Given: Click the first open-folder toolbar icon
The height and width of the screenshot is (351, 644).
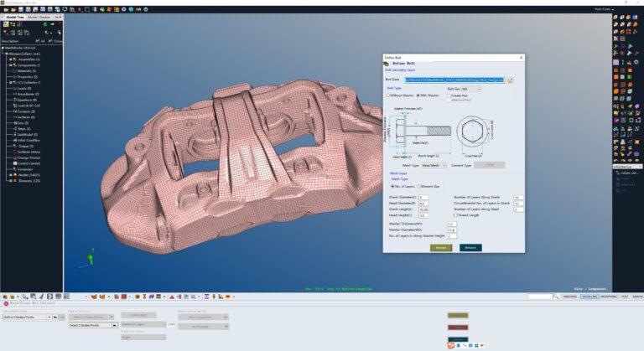Looking at the screenshot, I should [6, 9].
